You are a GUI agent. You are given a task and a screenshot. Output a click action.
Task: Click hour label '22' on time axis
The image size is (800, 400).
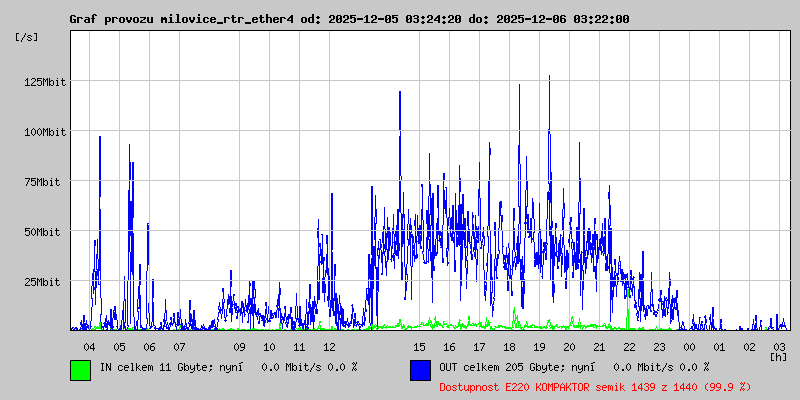pos(630,347)
